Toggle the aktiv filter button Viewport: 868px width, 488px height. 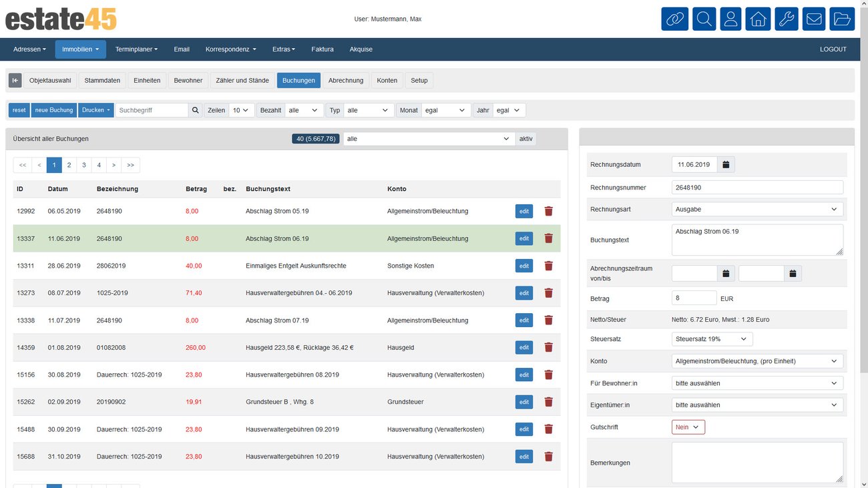pyautogui.click(x=526, y=139)
